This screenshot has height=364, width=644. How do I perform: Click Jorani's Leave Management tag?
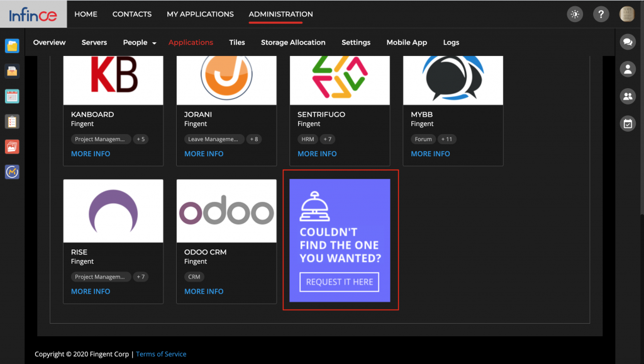214,139
